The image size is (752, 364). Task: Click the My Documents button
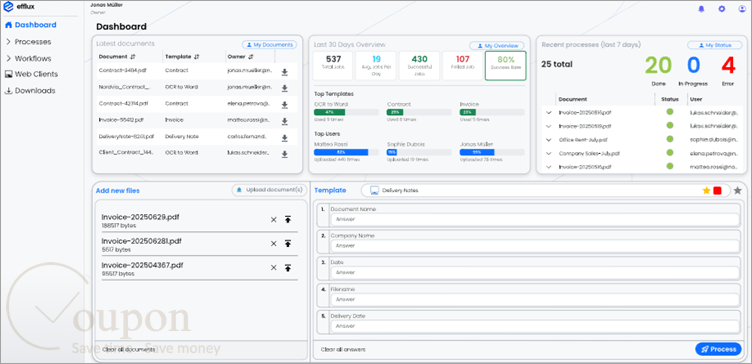pyautogui.click(x=270, y=45)
